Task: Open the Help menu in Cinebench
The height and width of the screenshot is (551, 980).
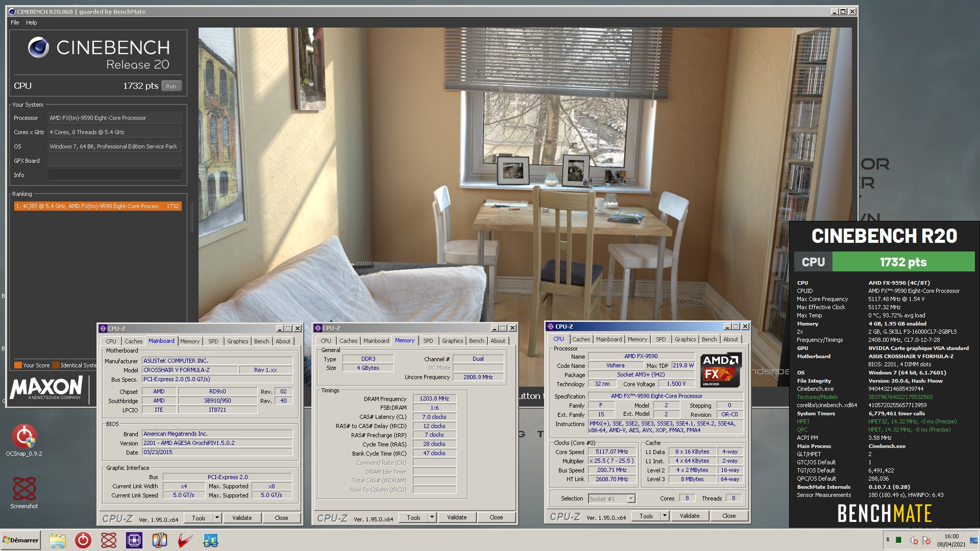Action: tap(32, 22)
